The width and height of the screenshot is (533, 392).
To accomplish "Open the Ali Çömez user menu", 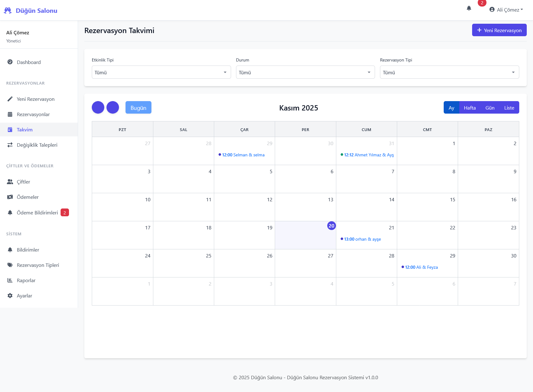I will (x=506, y=10).
